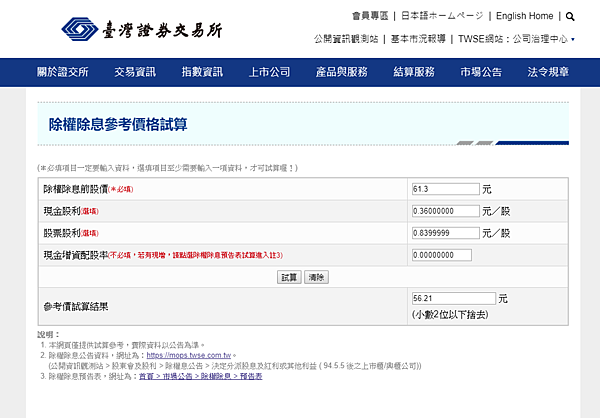Go to 日本語ホームページ
This screenshot has width=600, height=418.
(x=442, y=16)
